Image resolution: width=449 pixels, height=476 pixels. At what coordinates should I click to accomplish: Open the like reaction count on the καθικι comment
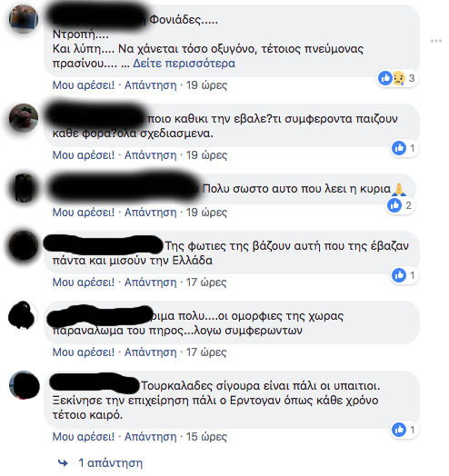(x=404, y=148)
